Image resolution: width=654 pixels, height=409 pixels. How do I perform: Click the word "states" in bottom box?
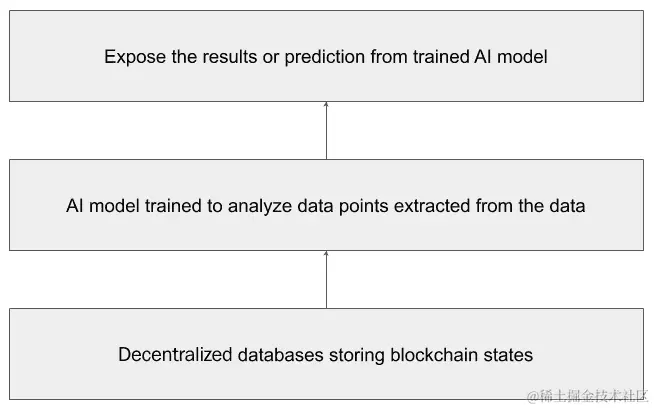click(508, 355)
